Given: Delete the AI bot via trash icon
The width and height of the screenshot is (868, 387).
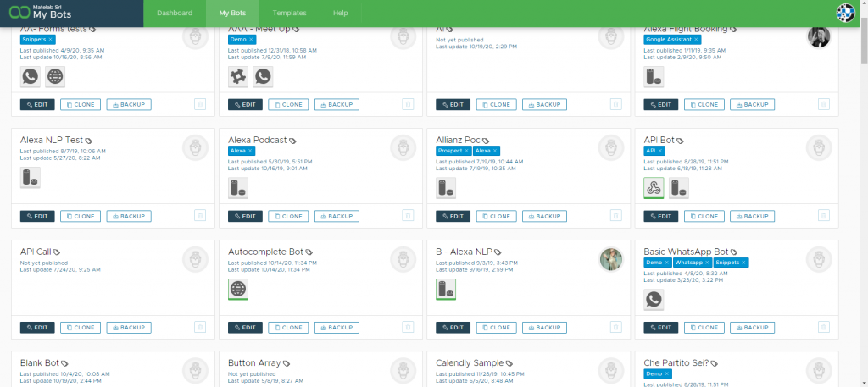Looking at the screenshot, I should click(x=615, y=104).
